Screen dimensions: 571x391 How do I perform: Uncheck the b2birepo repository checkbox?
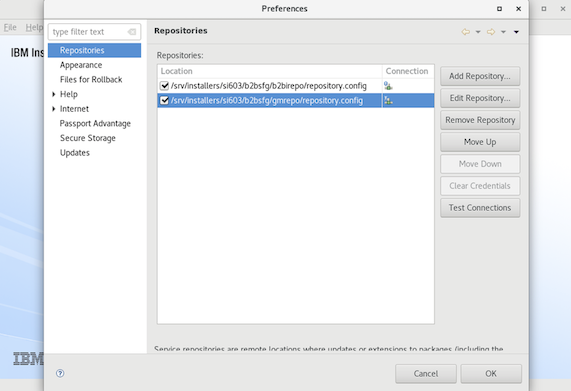[164, 86]
